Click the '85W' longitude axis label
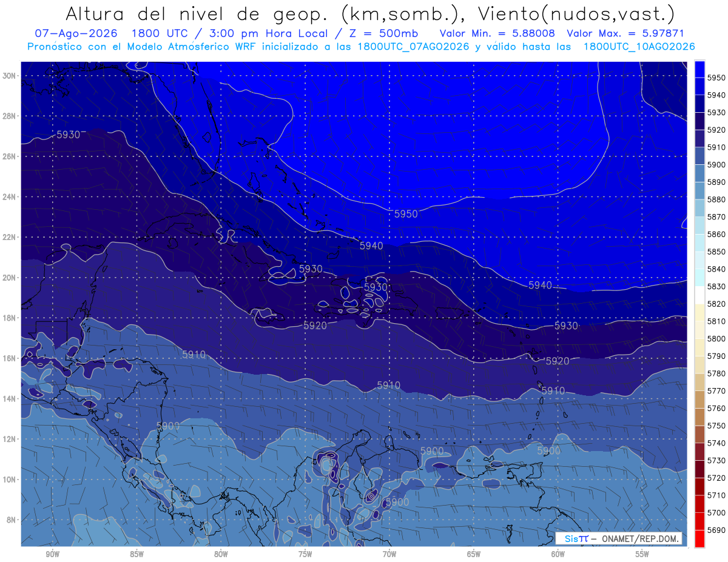The image size is (728, 562). [x=136, y=554]
